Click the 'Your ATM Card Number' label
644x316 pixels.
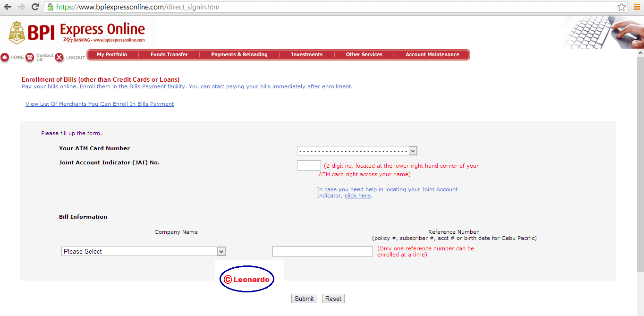94,148
